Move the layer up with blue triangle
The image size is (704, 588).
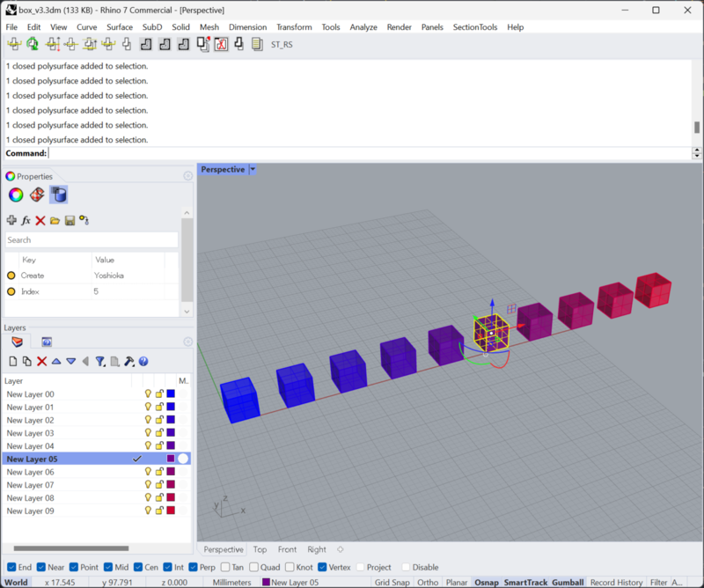pos(56,361)
